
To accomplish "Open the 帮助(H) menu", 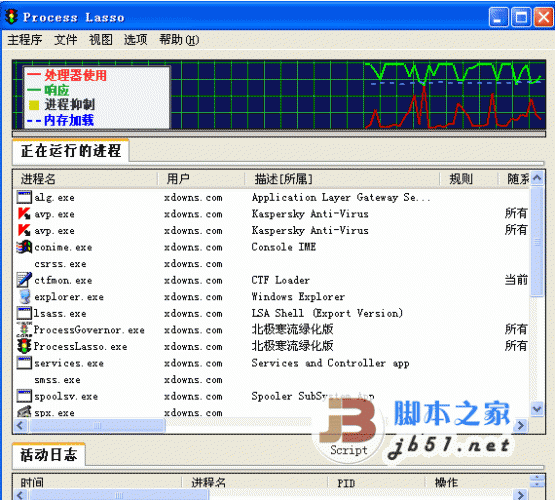I will click(179, 40).
